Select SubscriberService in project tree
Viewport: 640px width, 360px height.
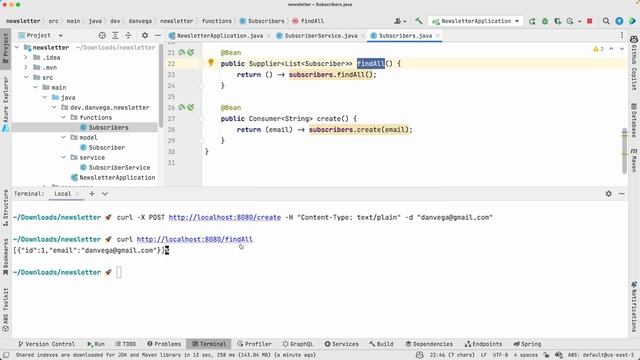119,167
